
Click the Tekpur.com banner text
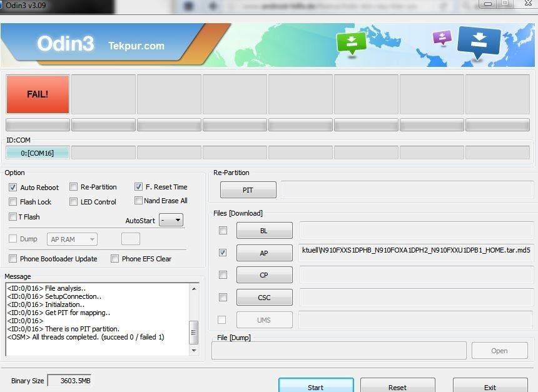pos(136,46)
